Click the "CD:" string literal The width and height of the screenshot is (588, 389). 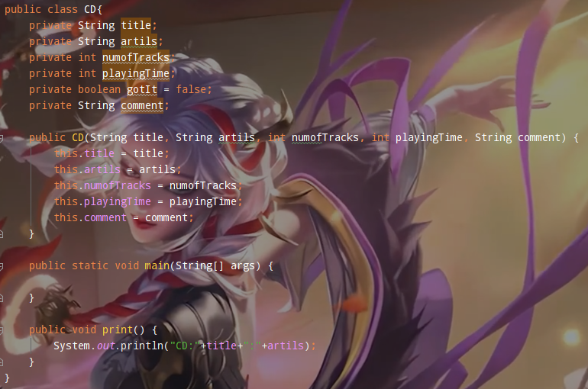click(x=185, y=346)
